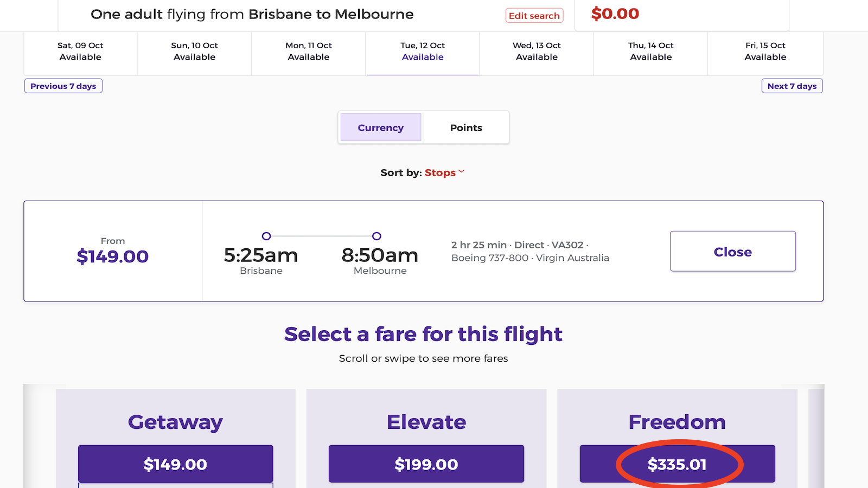Close the expanded flight details

tap(732, 251)
